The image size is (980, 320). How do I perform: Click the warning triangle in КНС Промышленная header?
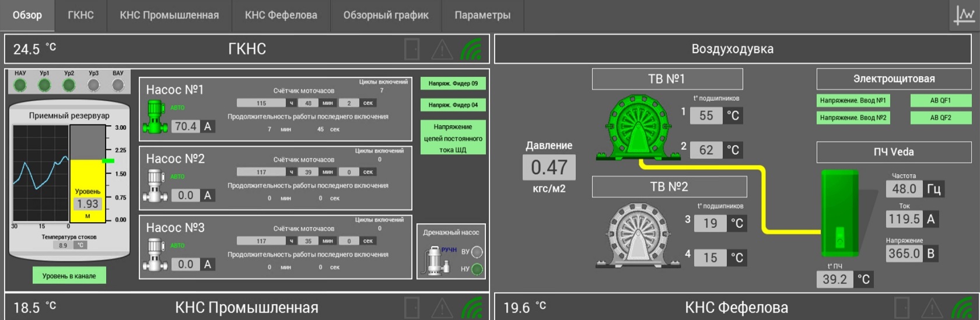442,308
